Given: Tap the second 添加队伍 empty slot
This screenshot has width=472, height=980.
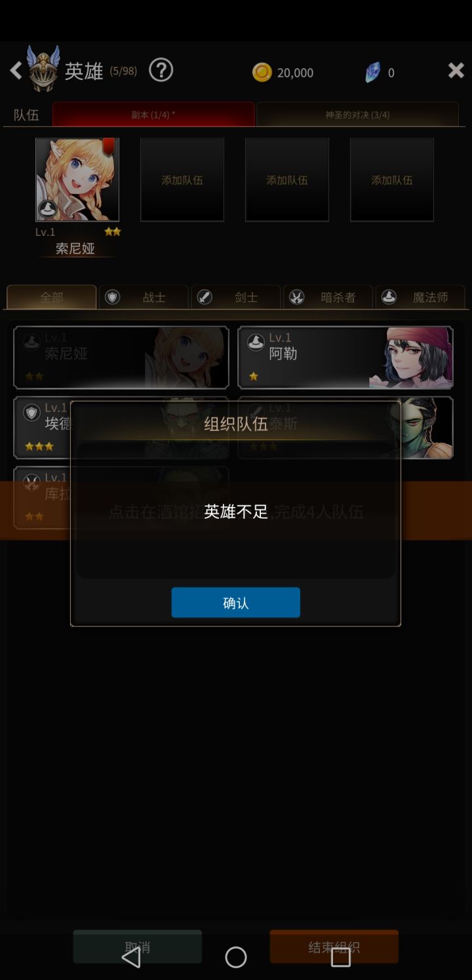Looking at the screenshot, I should point(287,179).
